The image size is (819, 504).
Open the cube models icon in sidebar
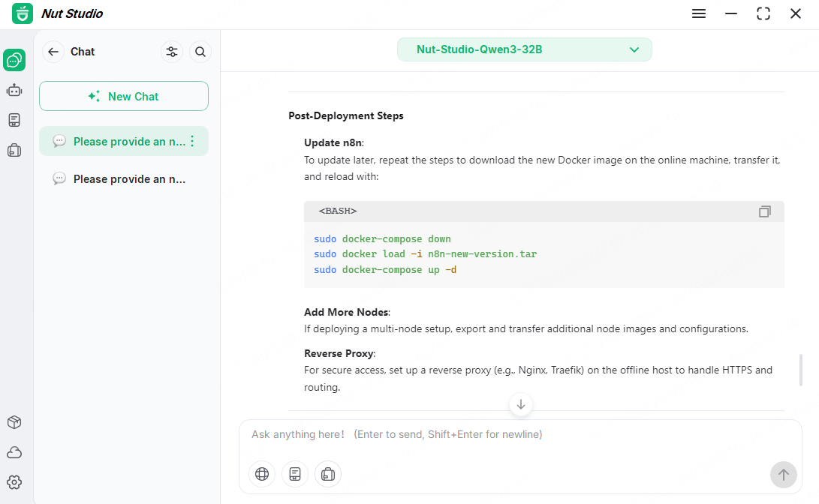14,422
